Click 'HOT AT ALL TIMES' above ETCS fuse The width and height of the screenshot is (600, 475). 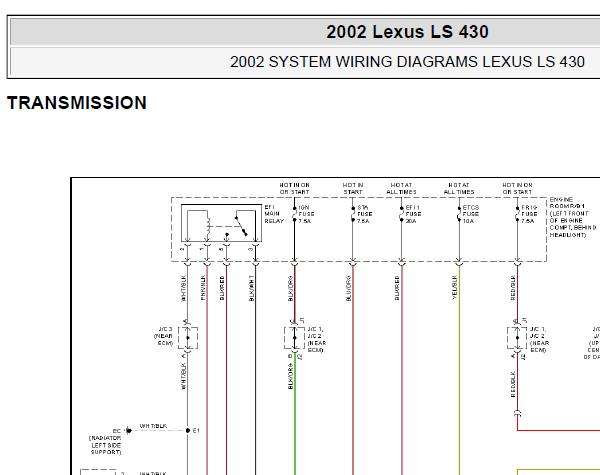(459, 188)
